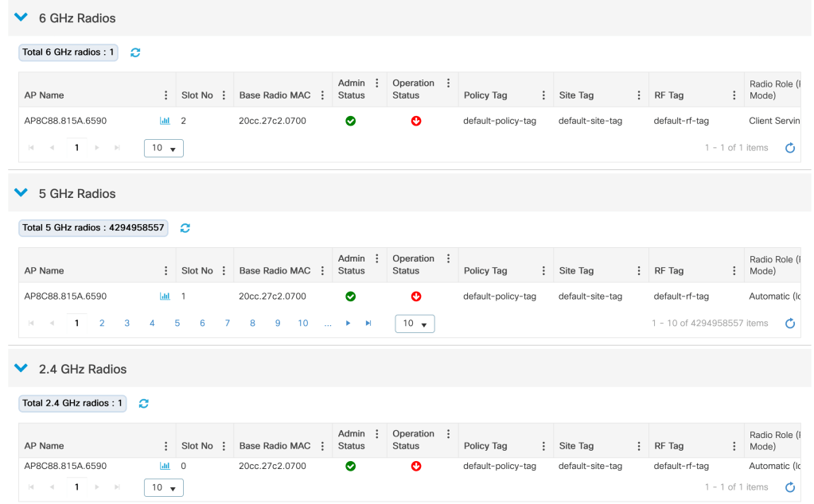The height and width of the screenshot is (504, 814).
Task: Refresh the 5 GHz radios total count
Action: point(185,228)
